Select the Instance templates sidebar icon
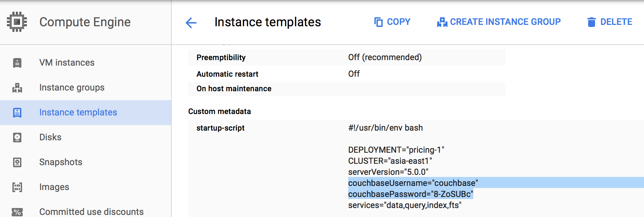The width and height of the screenshot is (644, 217). click(17, 112)
